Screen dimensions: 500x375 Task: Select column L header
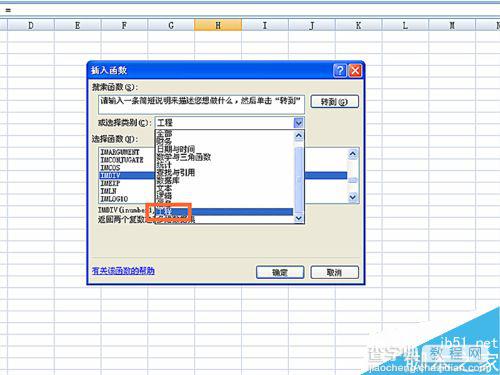click(405, 25)
